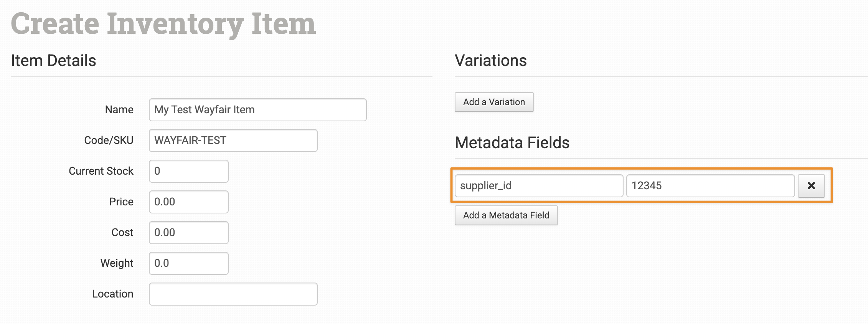This screenshot has height=324, width=868.
Task: Click the Price label text
Action: pos(121,202)
